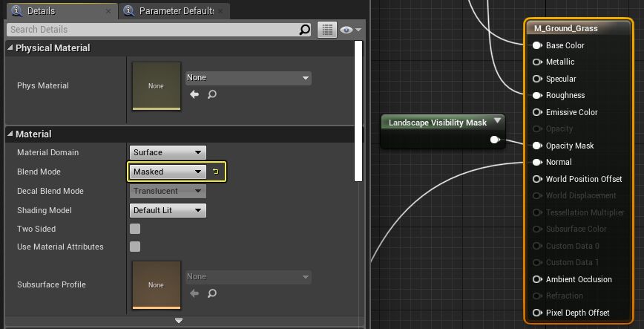Reset Blend Mode to default arrow
The image size is (644, 329).
pos(216,172)
